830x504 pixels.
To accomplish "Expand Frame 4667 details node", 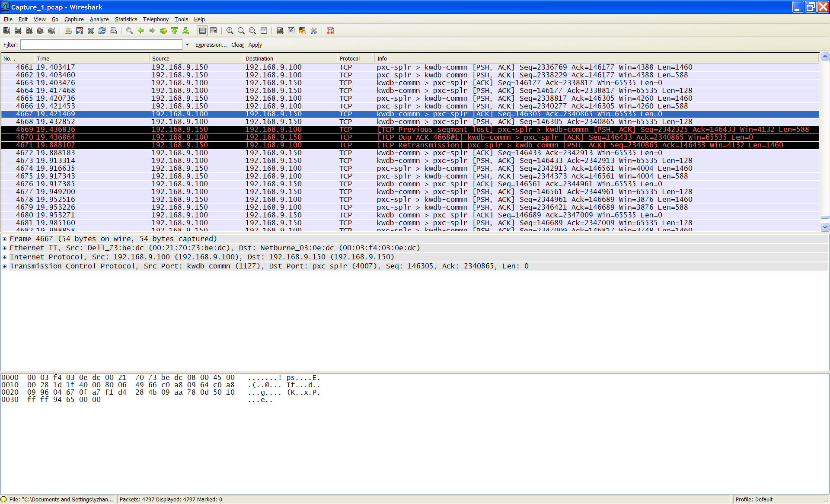I will tap(4, 239).
